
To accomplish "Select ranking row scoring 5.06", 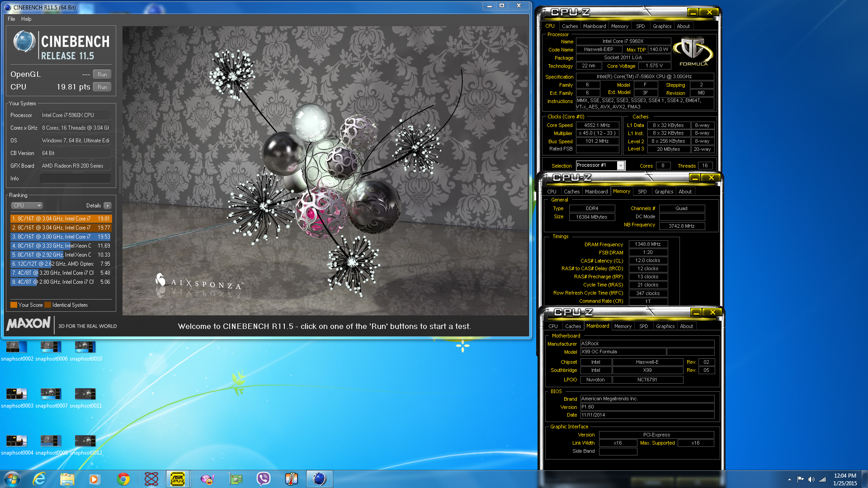I will pyautogui.click(x=61, y=282).
